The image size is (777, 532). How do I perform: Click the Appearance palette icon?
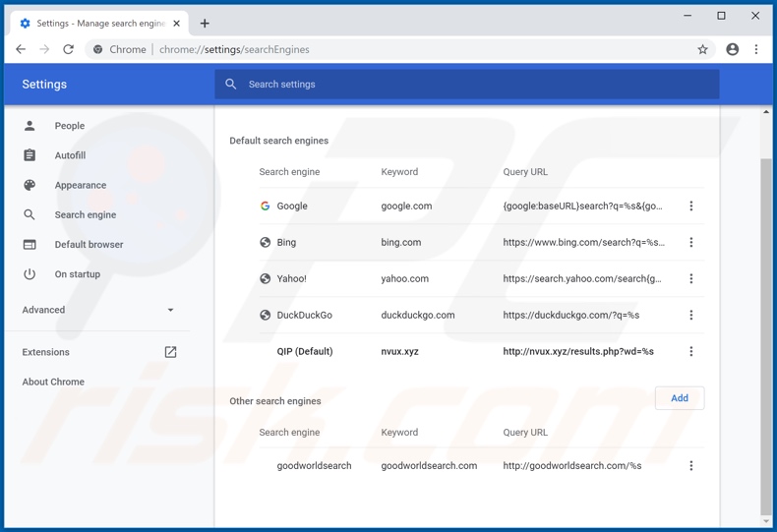tap(30, 185)
